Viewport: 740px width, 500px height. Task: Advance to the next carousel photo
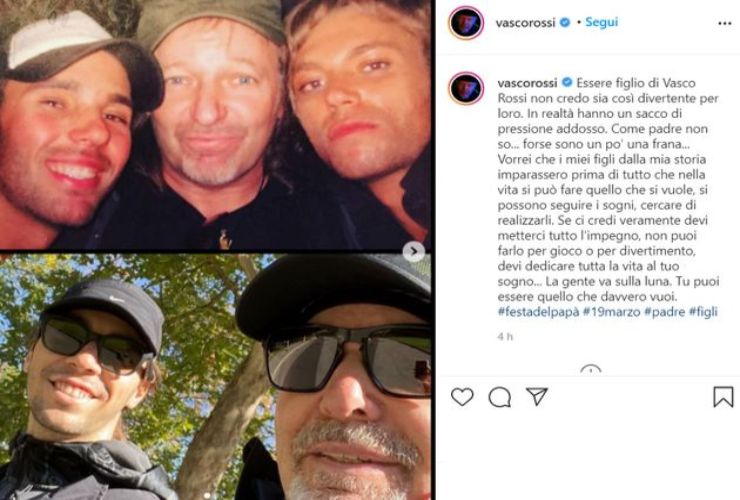[414, 251]
